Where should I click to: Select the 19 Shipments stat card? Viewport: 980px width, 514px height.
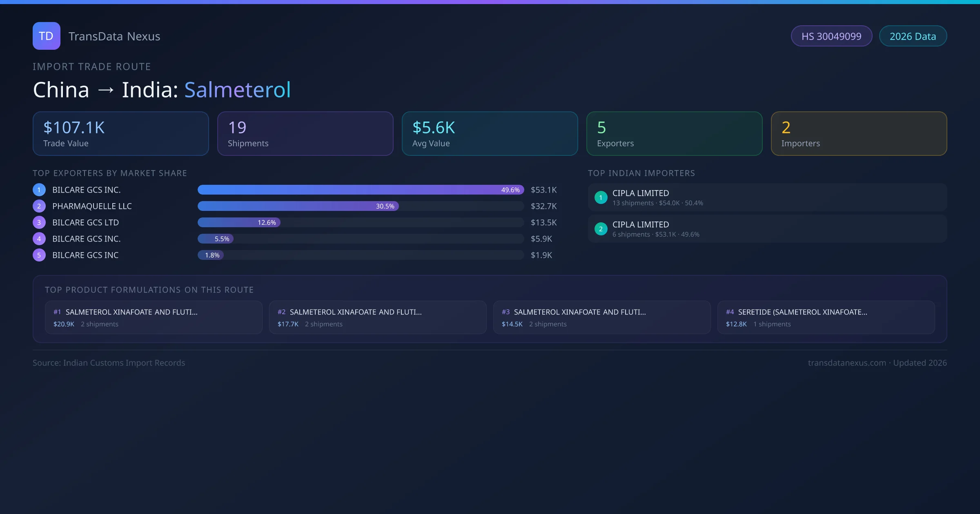[305, 133]
